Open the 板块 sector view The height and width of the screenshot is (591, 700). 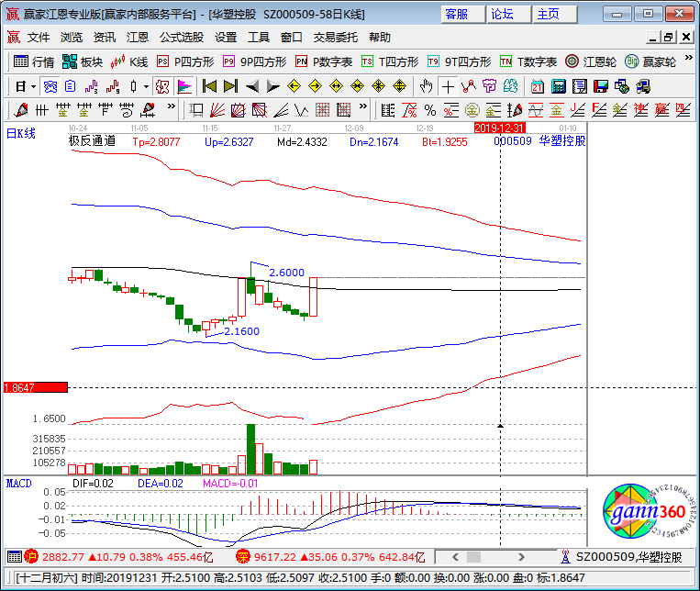[x=83, y=61]
